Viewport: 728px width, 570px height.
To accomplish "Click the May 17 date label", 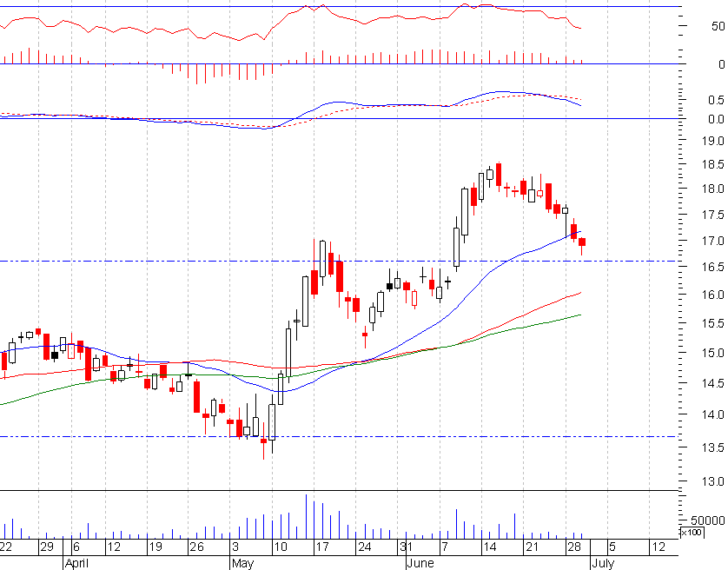I will 322,547.
